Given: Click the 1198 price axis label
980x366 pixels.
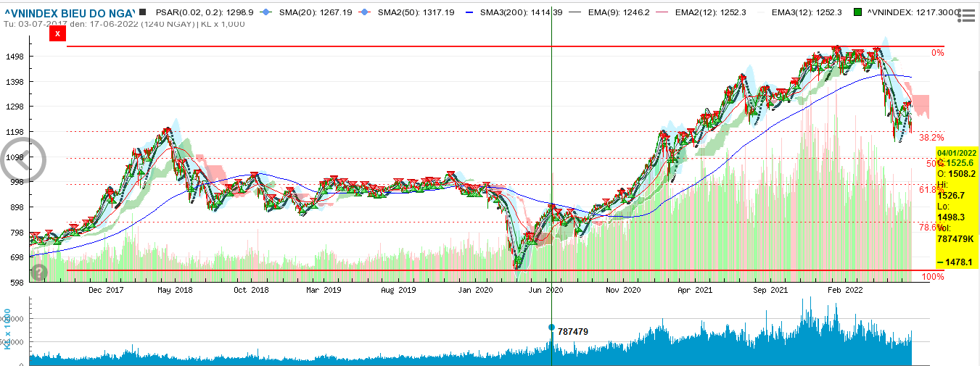Looking at the screenshot, I should (14, 132).
